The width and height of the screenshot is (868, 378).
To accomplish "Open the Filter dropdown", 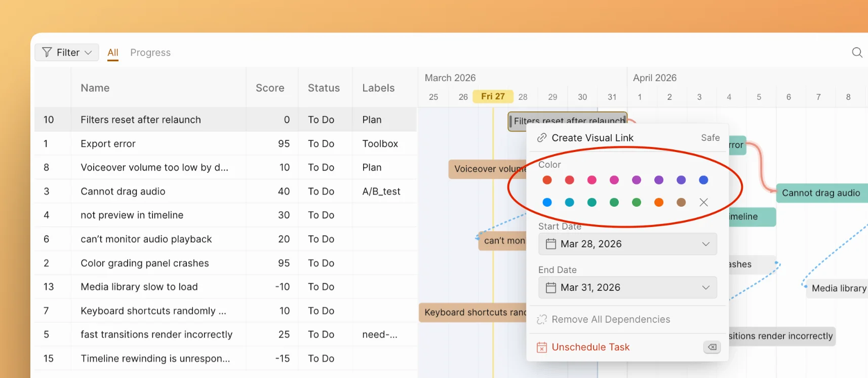I will pyautogui.click(x=67, y=52).
